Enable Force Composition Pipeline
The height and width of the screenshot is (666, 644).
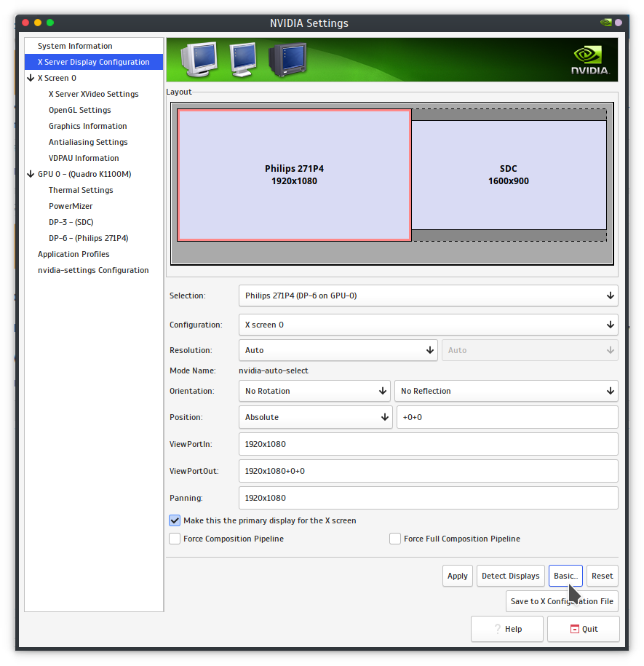coord(175,539)
